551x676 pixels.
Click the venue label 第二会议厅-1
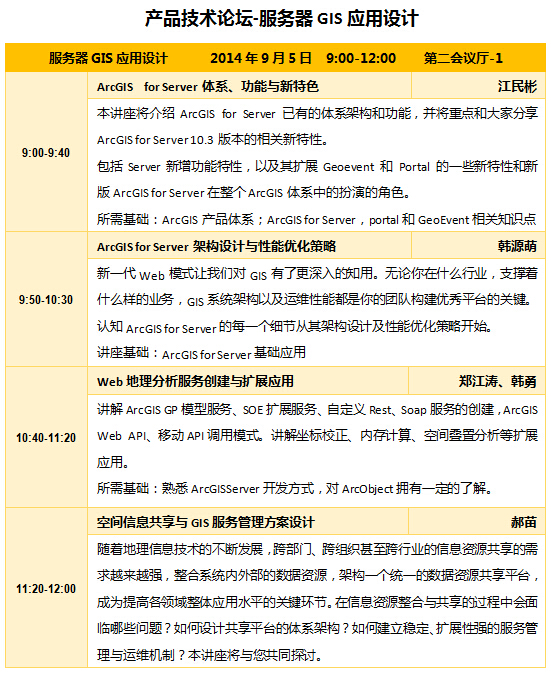pyautogui.click(x=463, y=58)
